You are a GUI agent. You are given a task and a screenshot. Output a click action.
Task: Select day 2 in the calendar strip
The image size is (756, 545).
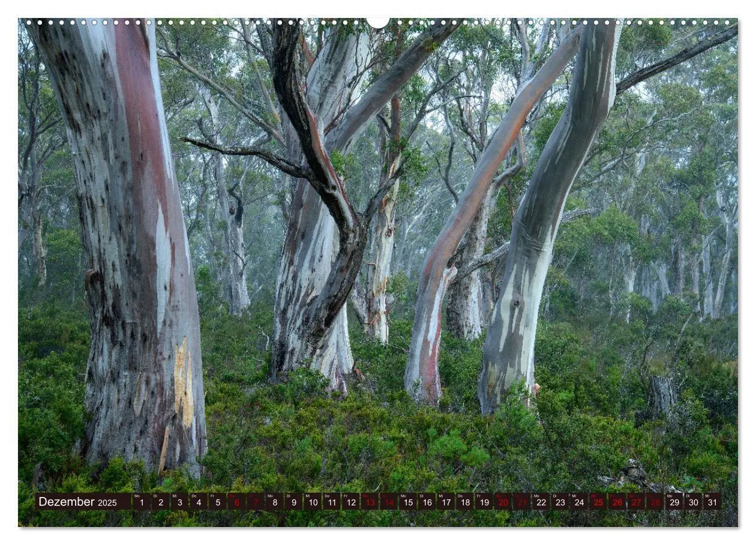(x=160, y=502)
